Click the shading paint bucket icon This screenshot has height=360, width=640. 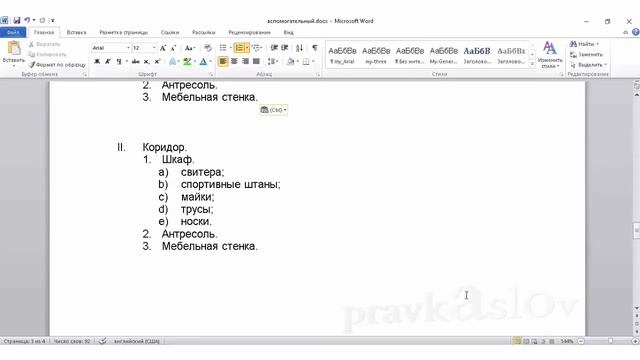point(290,62)
